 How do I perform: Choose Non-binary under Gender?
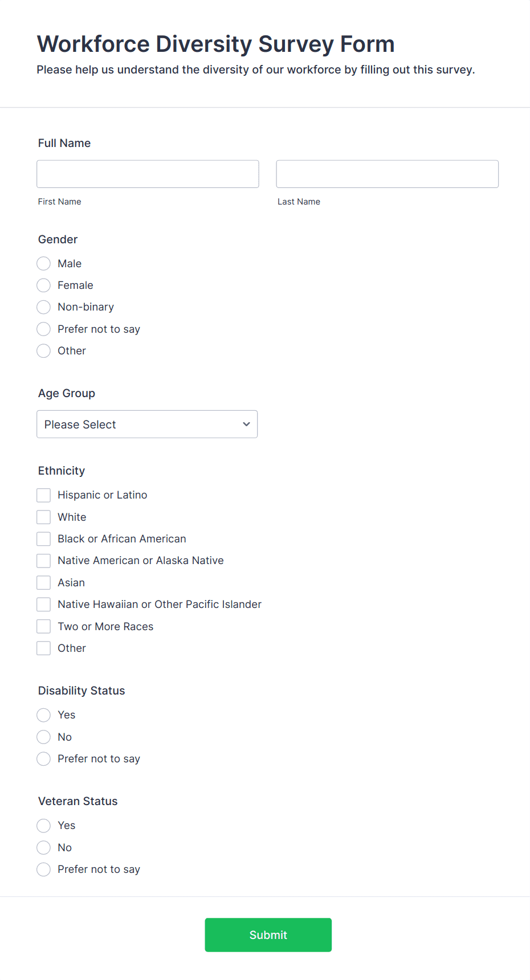(43, 307)
